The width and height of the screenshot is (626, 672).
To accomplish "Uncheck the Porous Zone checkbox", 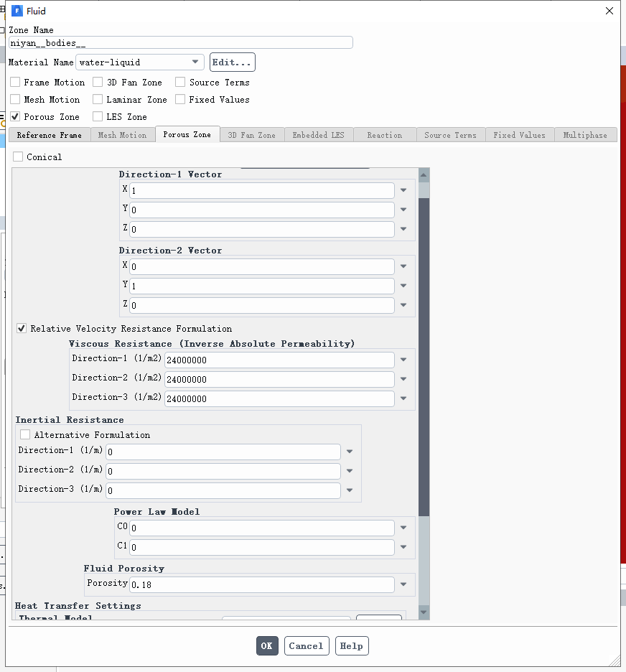I will 15,116.
